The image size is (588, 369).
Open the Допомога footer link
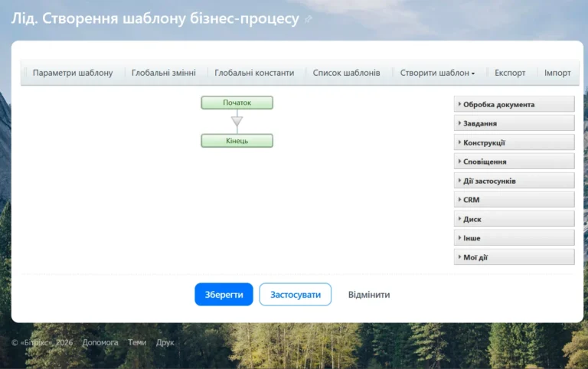point(100,342)
